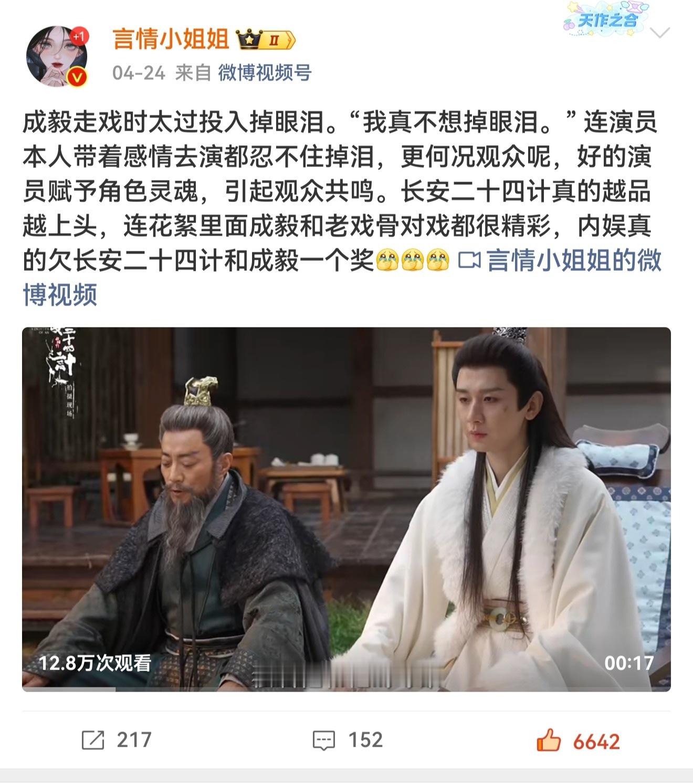Tap the repost icon showing 217
Image resolution: width=693 pixels, height=784 pixels.
pyautogui.click(x=93, y=740)
